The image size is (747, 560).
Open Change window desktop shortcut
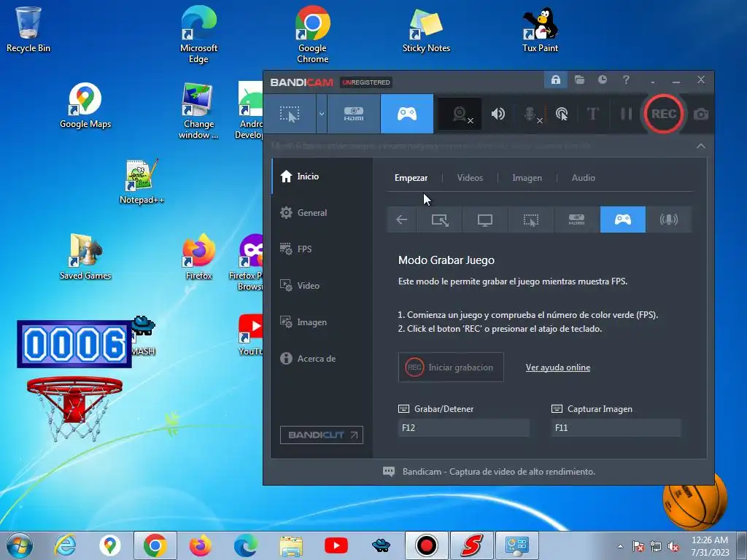pyautogui.click(x=198, y=111)
